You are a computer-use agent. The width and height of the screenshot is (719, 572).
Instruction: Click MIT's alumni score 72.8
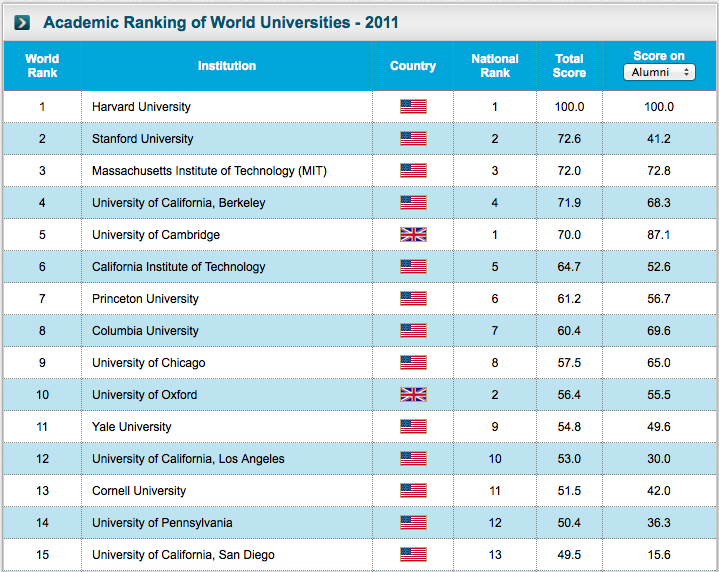tap(659, 171)
